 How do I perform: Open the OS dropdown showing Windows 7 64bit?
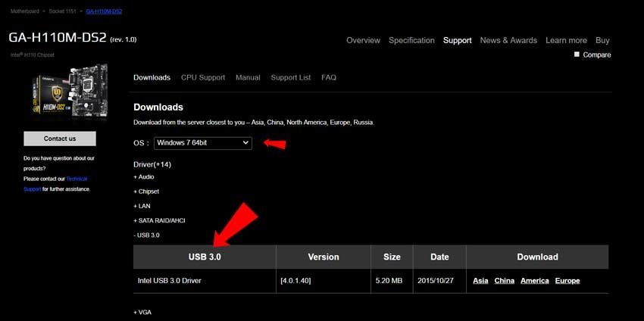pyautogui.click(x=203, y=143)
